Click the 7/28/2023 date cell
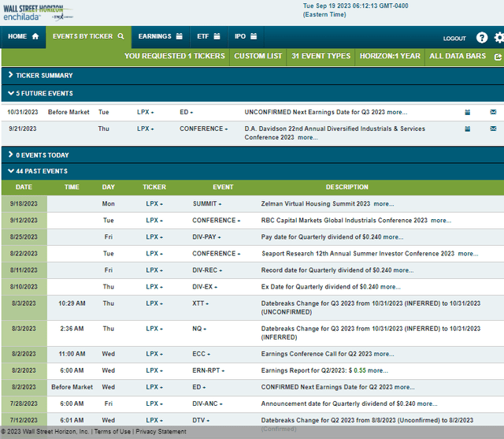The height and width of the screenshot is (439, 504). point(24,404)
